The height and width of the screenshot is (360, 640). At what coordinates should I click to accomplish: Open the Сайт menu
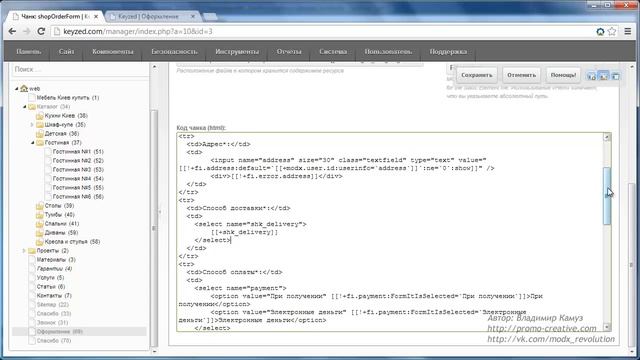66,52
